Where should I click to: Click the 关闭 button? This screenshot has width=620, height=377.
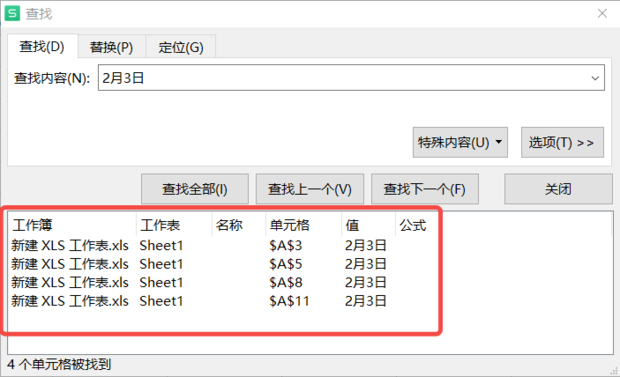[x=558, y=189]
